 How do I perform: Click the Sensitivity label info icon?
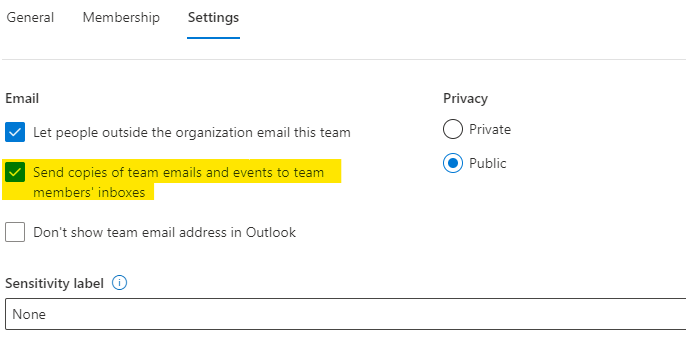119,283
